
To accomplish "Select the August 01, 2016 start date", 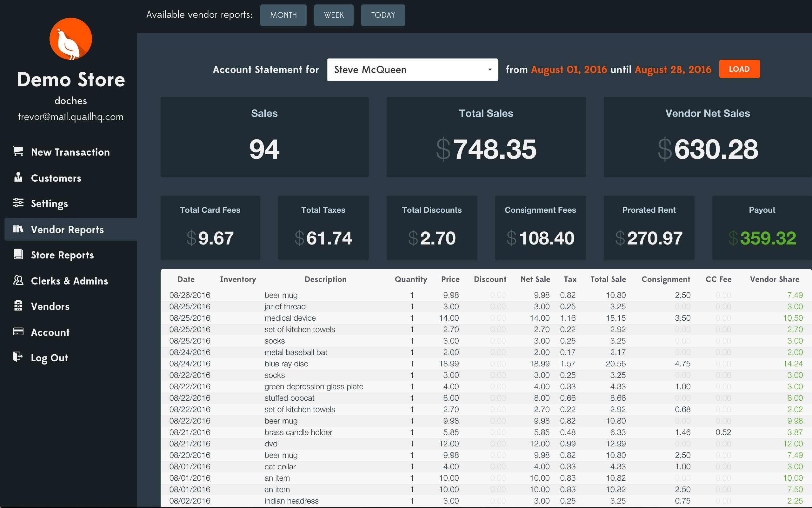I will (x=569, y=70).
